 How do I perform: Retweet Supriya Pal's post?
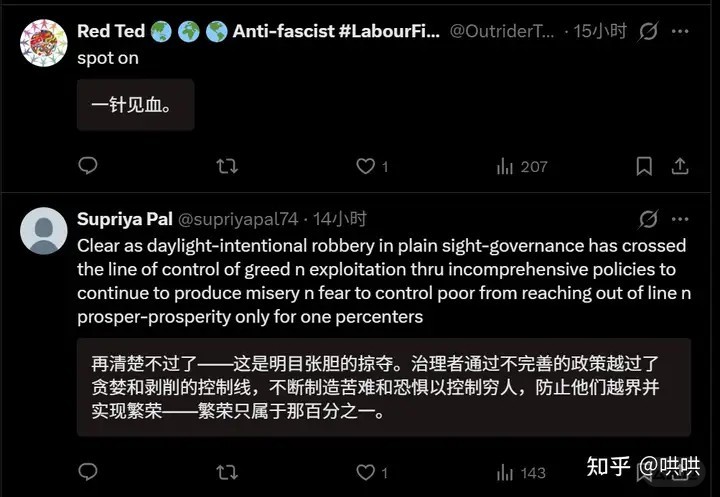pos(227,472)
